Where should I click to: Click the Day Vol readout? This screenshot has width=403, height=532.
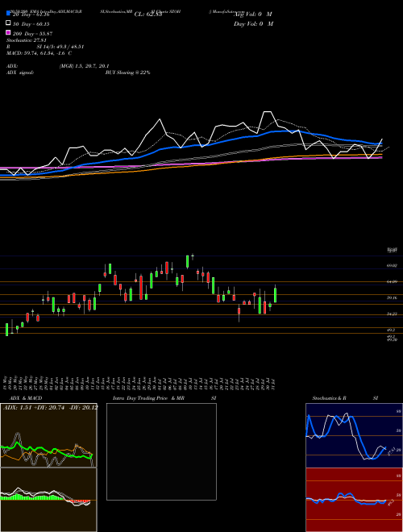tap(253, 24)
